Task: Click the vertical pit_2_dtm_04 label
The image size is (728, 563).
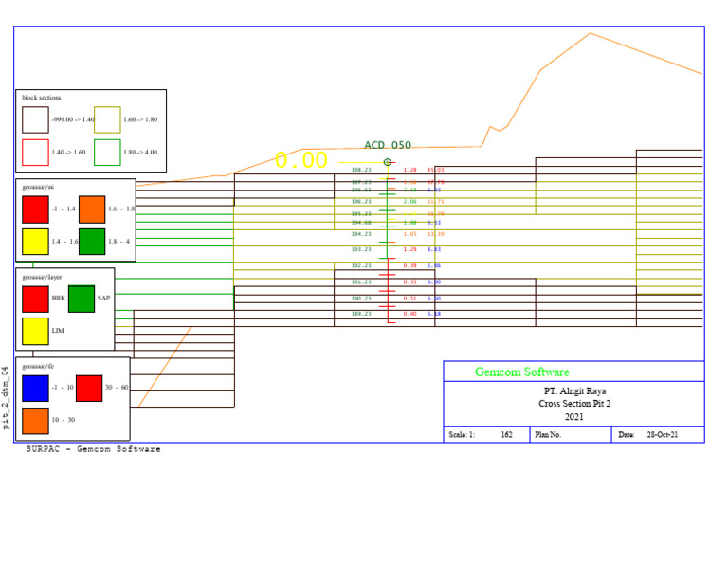Action: (5, 398)
